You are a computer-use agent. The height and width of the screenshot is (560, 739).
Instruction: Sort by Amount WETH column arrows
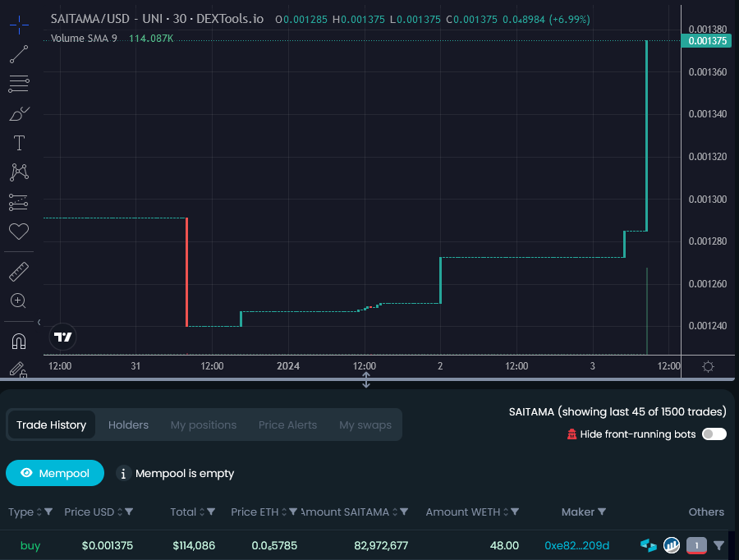(x=506, y=512)
